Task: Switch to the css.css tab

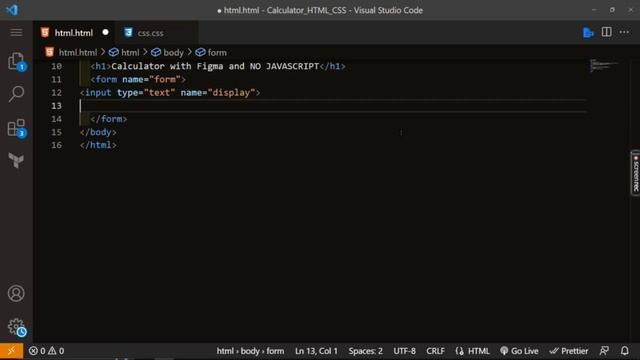Action: 150,33
